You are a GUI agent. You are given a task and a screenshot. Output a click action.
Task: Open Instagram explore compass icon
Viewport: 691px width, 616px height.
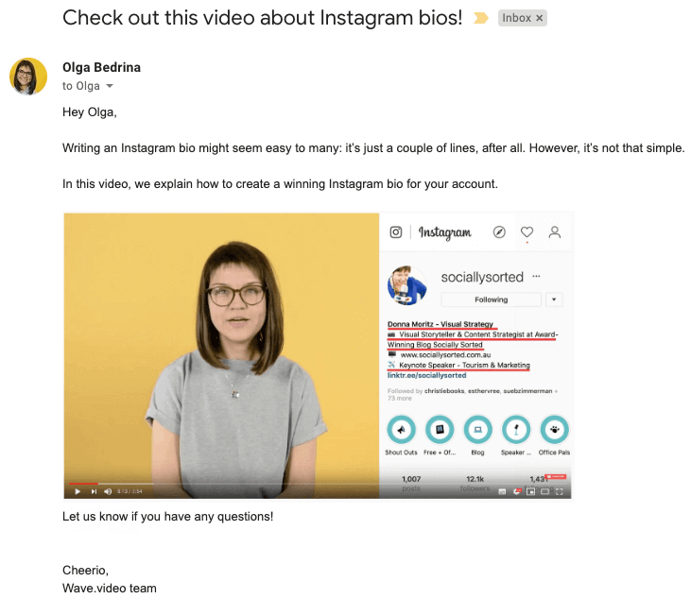(x=499, y=232)
